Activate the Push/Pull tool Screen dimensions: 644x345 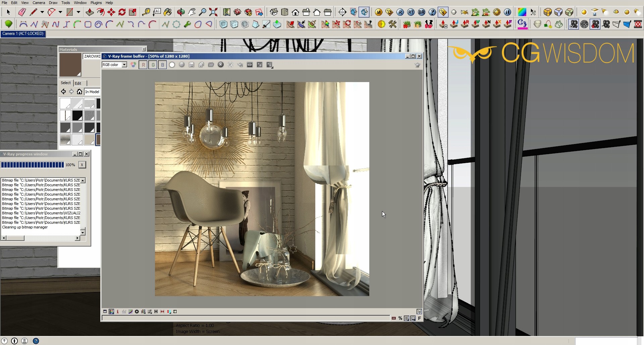pyautogui.click(x=90, y=12)
